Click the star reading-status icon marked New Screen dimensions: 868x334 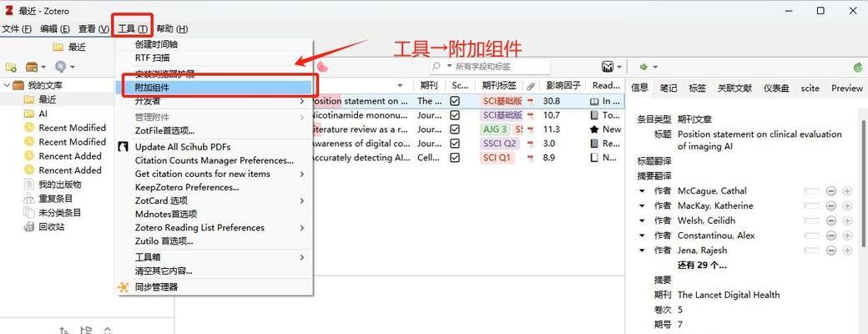594,129
